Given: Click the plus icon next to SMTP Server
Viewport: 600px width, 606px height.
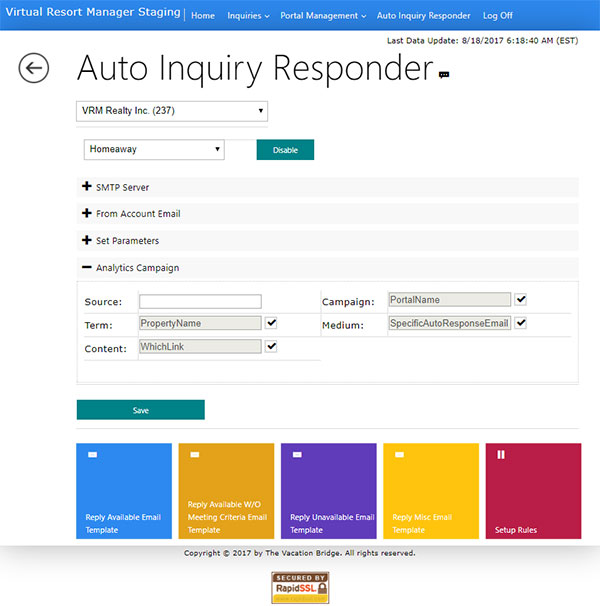Looking at the screenshot, I should tap(87, 186).
